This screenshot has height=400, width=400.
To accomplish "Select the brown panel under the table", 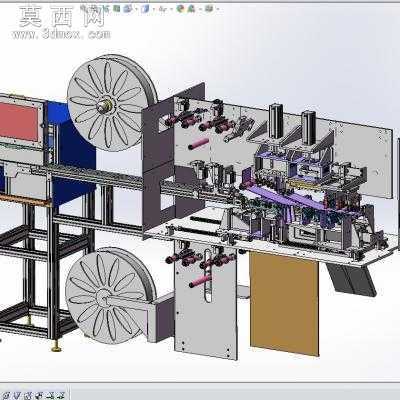I will (284, 303).
